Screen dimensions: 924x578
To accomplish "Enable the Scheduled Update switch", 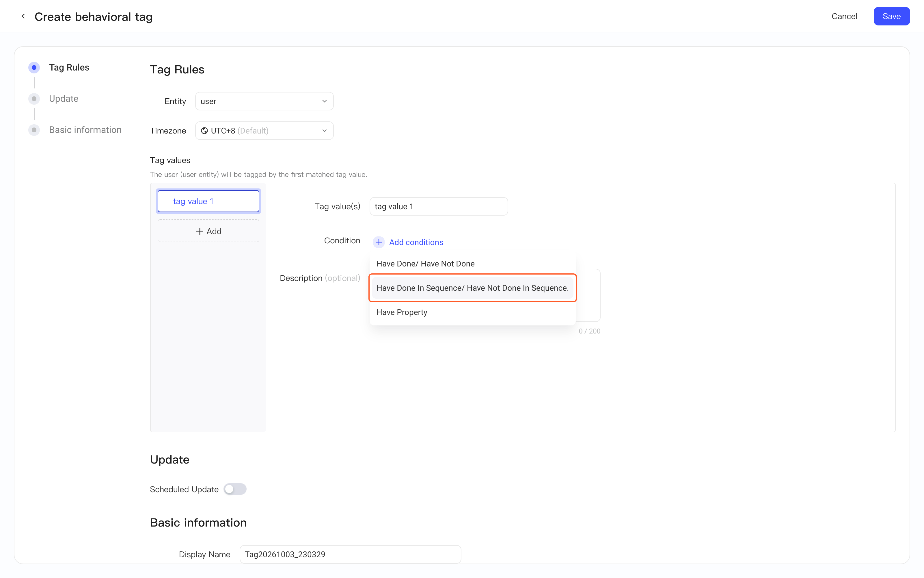I will (235, 489).
